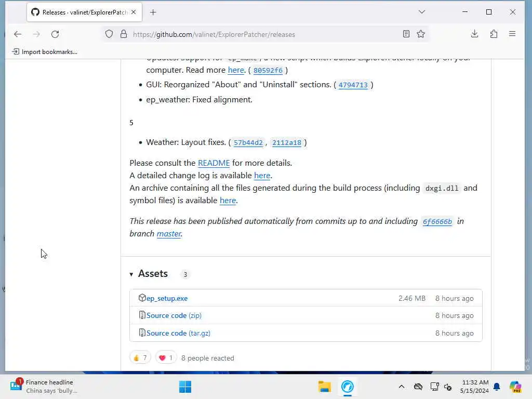Open the detailed change log here link
532x399 pixels.
[262, 176]
